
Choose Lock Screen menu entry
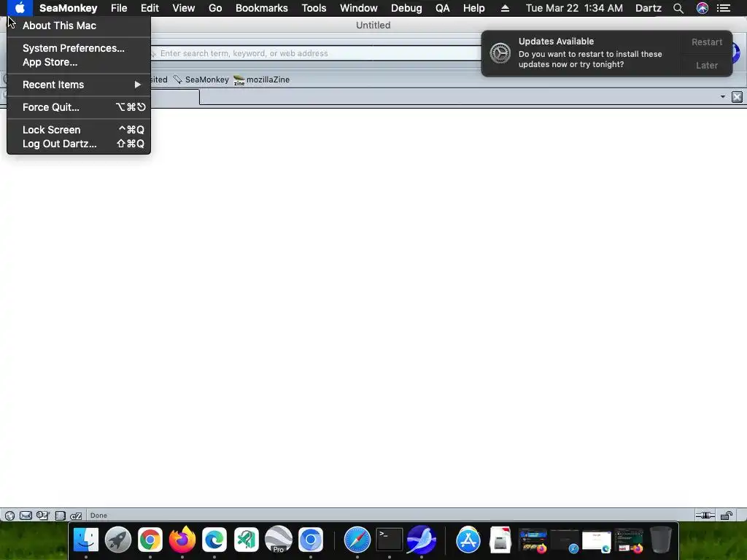point(79,130)
